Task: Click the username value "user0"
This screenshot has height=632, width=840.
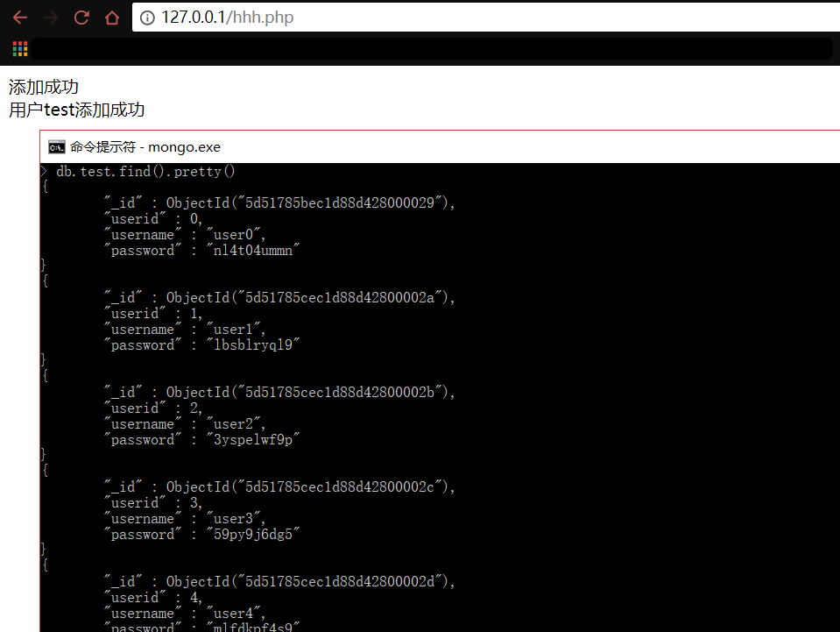Action: pos(236,235)
